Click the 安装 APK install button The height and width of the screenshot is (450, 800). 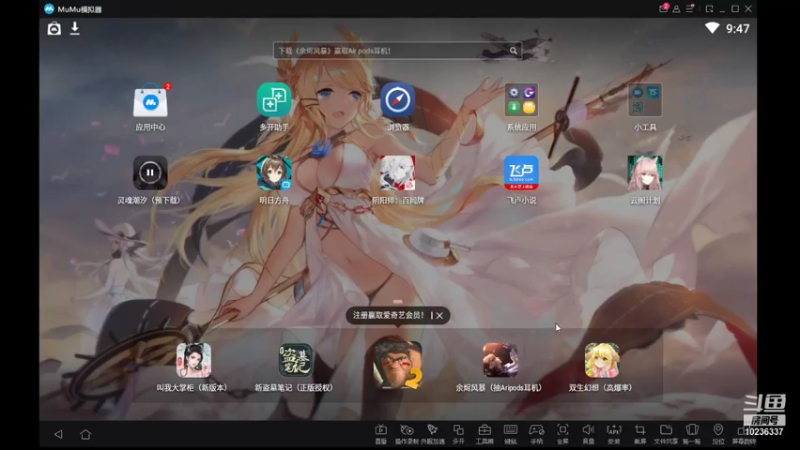pos(614,433)
